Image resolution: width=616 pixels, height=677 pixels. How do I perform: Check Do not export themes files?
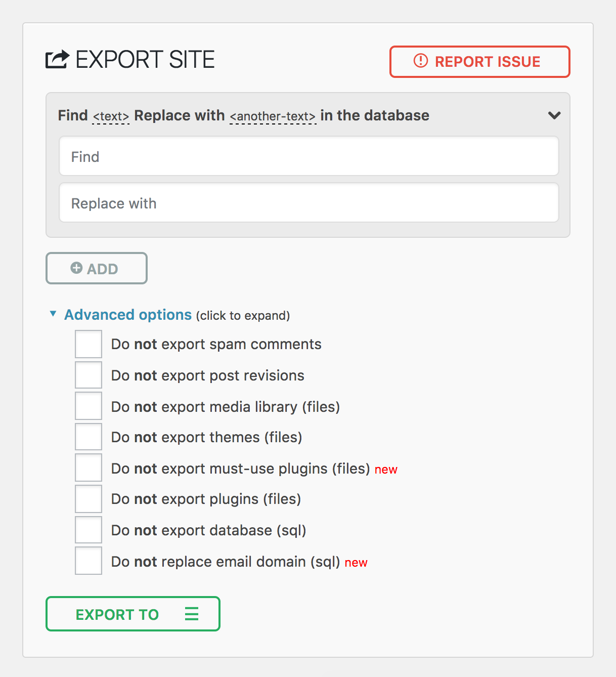(x=88, y=436)
